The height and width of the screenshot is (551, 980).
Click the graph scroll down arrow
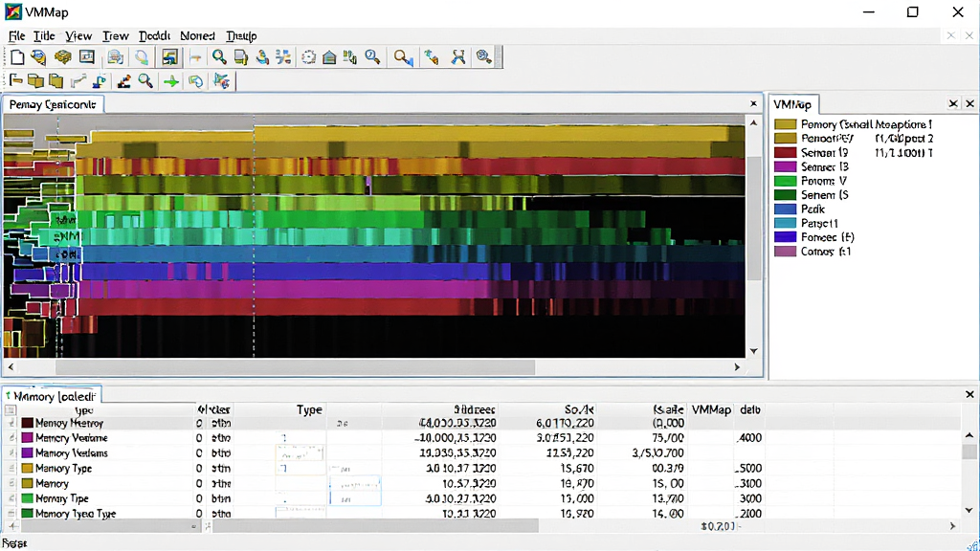click(754, 351)
